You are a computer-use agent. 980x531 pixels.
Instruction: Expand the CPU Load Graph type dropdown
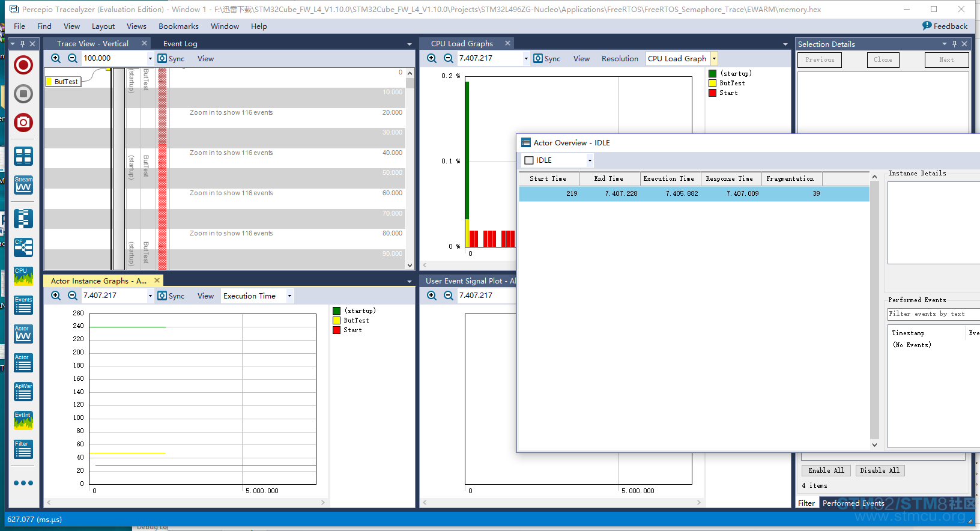pos(714,58)
